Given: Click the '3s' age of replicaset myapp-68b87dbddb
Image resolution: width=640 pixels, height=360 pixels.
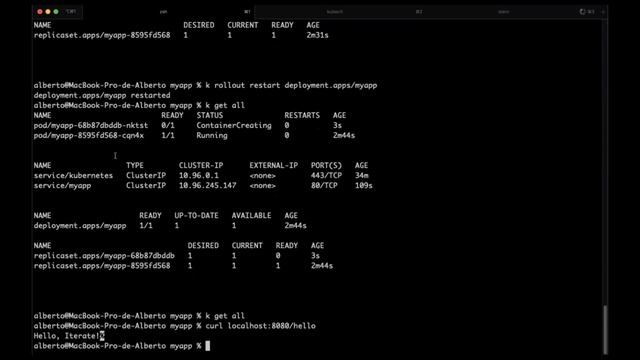Looking at the screenshot, I should point(315,256).
